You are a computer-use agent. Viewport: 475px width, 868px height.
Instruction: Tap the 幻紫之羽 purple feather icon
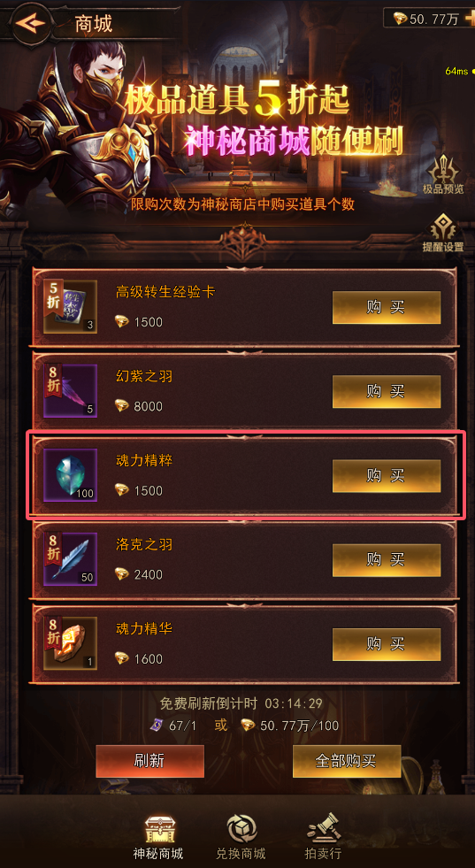[x=70, y=391]
